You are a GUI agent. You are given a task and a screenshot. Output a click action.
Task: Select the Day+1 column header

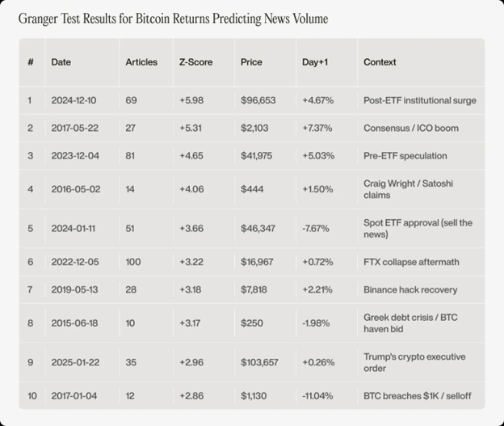tap(316, 62)
